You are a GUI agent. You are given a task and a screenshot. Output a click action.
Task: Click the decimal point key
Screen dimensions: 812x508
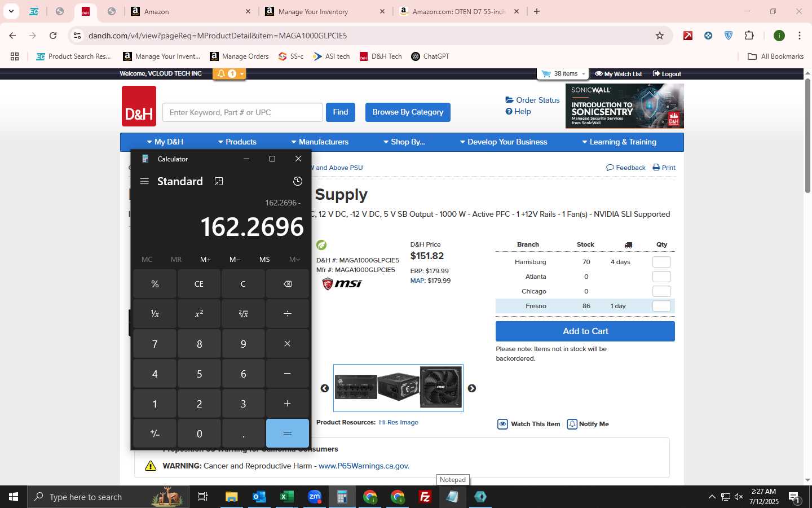[243, 433]
